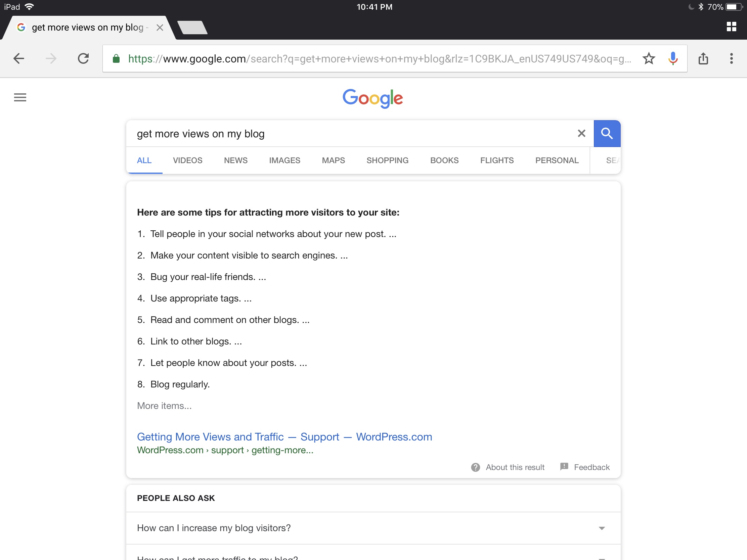
Task: Reload the current page
Action: click(83, 59)
